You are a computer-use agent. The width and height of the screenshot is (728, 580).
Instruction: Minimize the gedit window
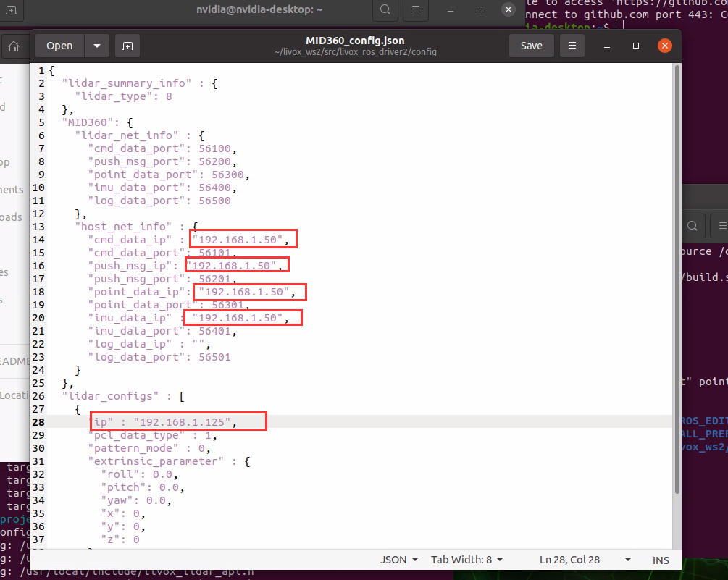607,46
